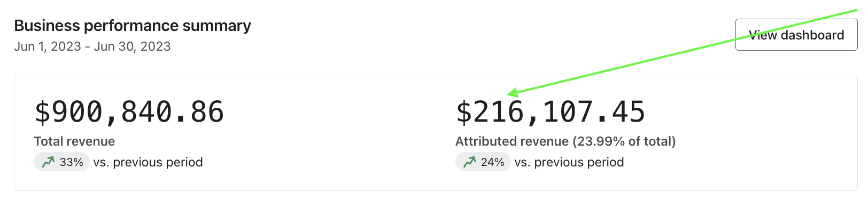Click Business performance summary heading
Image resolution: width=868 pixels, height=207 pixels.
point(133,26)
